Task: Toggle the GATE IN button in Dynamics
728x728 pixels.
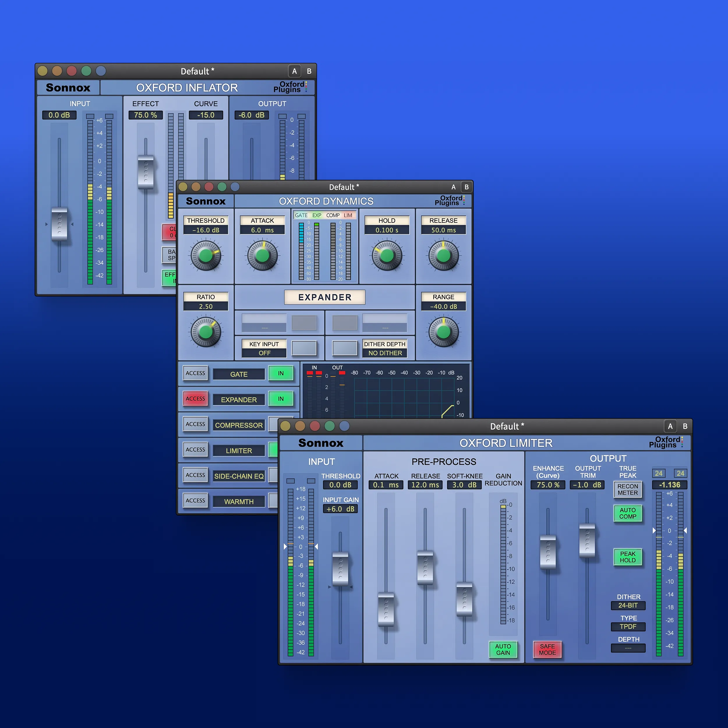Action: (x=281, y=373)
